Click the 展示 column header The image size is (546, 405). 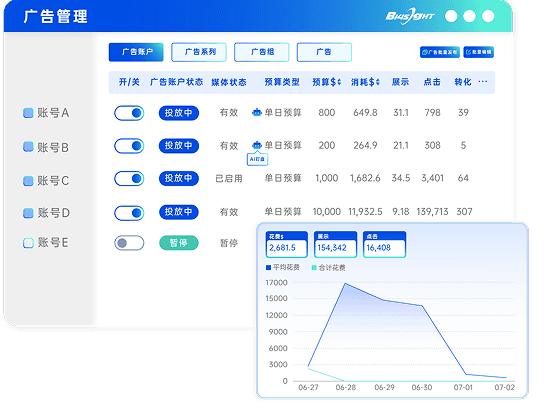click(x=400, y=82)
